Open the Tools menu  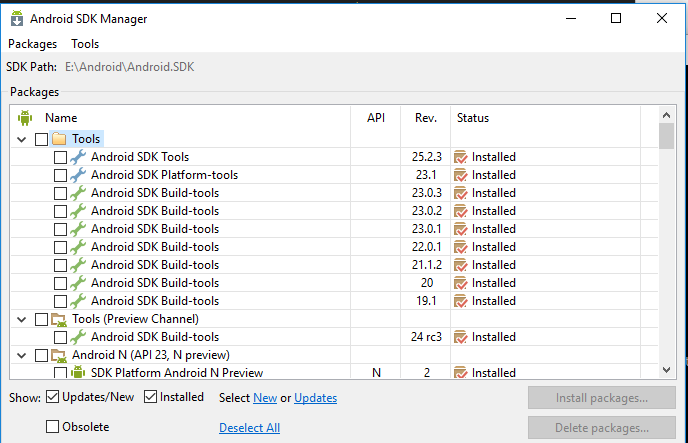pos(85,44)
